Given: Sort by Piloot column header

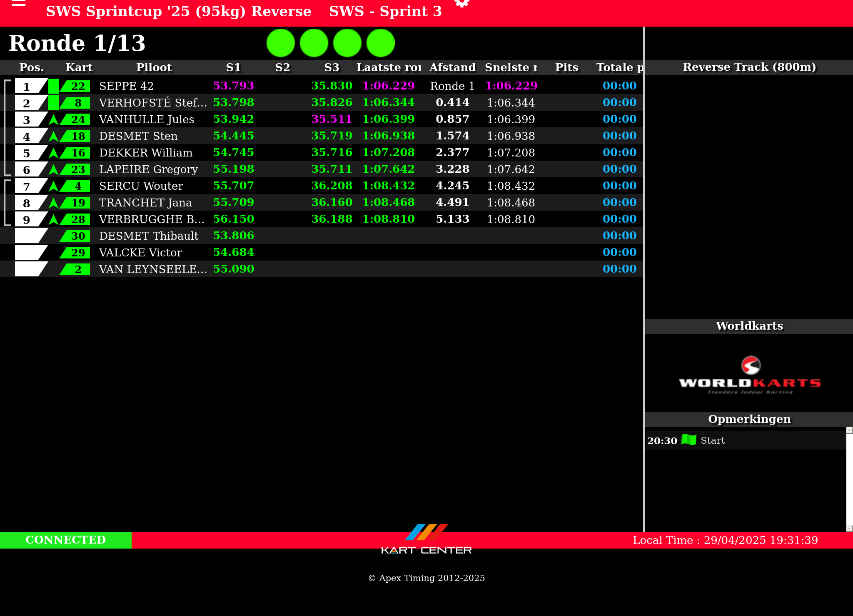Looking at the screenshot, I should (x=154, y=67).
